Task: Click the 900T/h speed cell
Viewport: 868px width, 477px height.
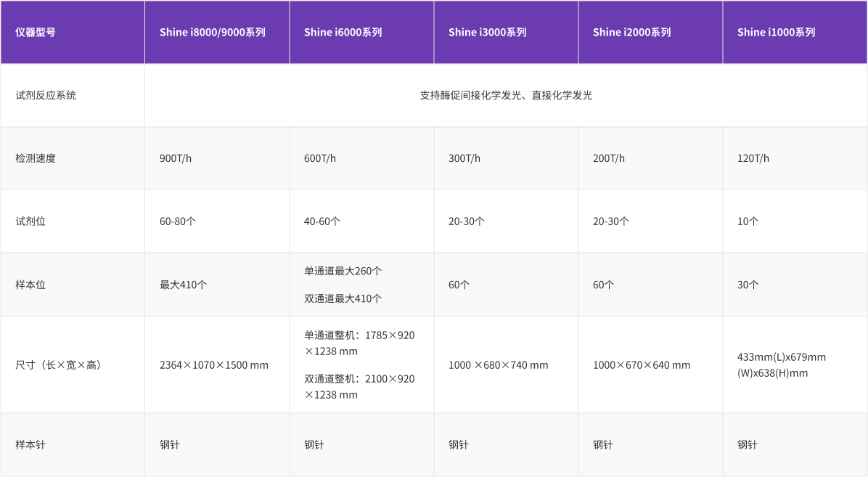Action: pos(176,158)
